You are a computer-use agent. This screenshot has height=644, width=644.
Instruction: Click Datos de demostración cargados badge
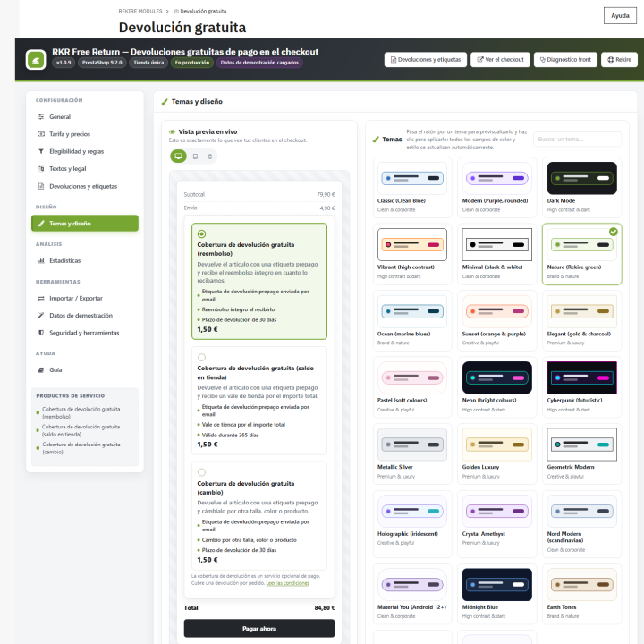tap(259, 63)
